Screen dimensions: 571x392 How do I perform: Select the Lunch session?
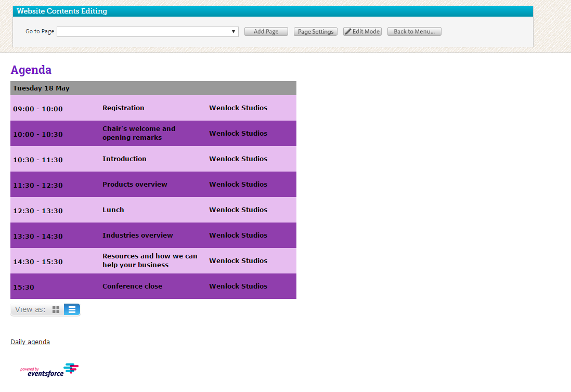pos(113,210)
